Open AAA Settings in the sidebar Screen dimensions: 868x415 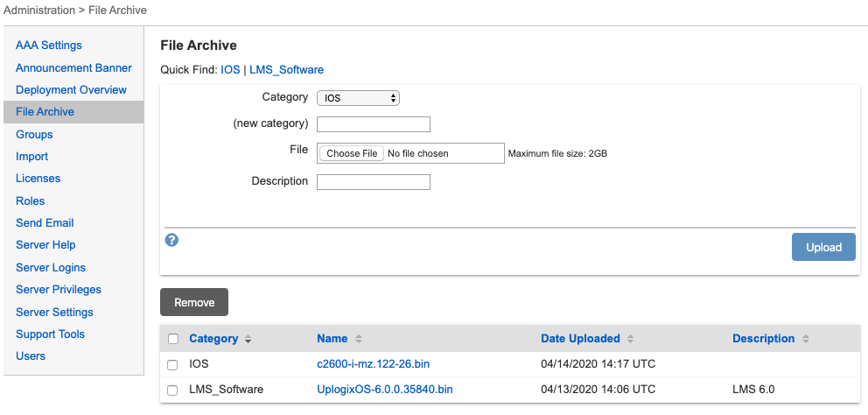click(x=49, y=46)
